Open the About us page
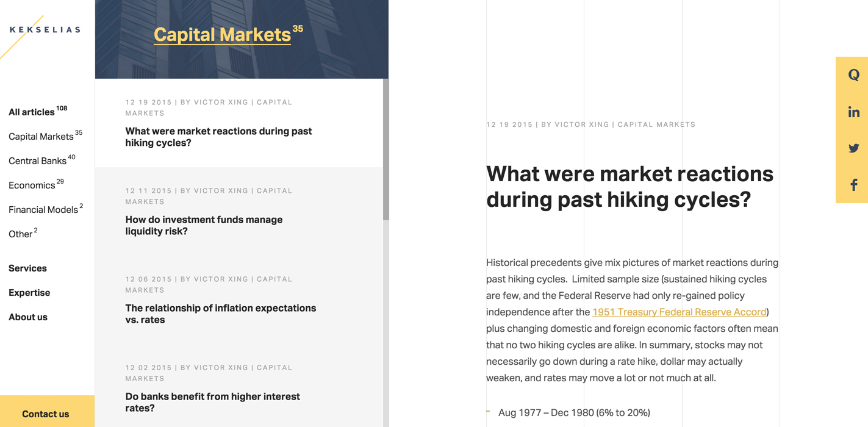 pos(28,317)
